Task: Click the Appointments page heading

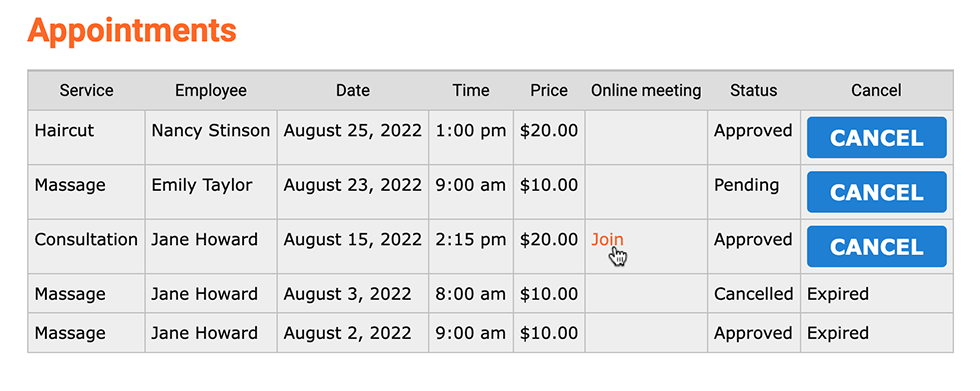Action: [x=132, y=29]
